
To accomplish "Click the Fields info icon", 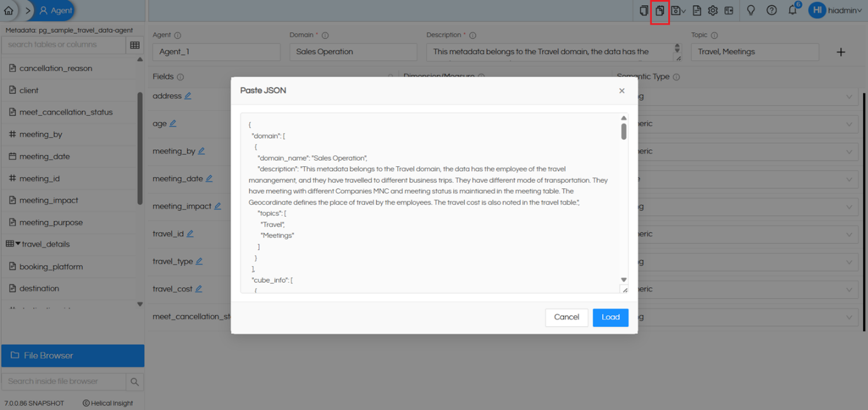I will coord(180,77).
